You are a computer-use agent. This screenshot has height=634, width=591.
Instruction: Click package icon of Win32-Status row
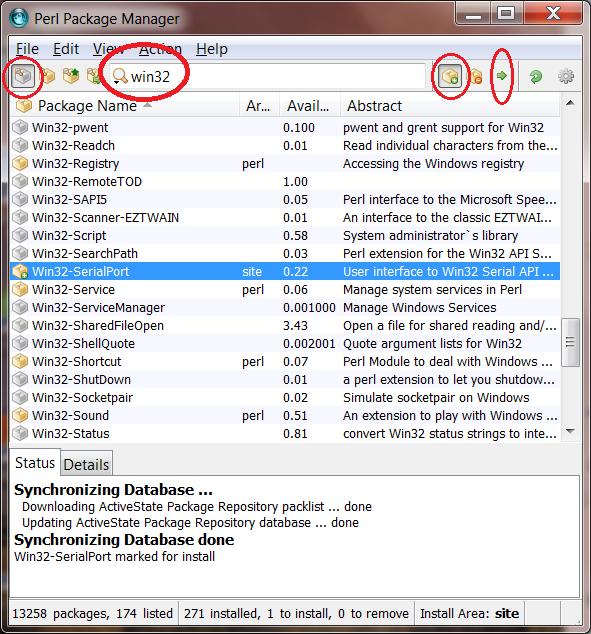pyautogui.click(x=19, y=433)
